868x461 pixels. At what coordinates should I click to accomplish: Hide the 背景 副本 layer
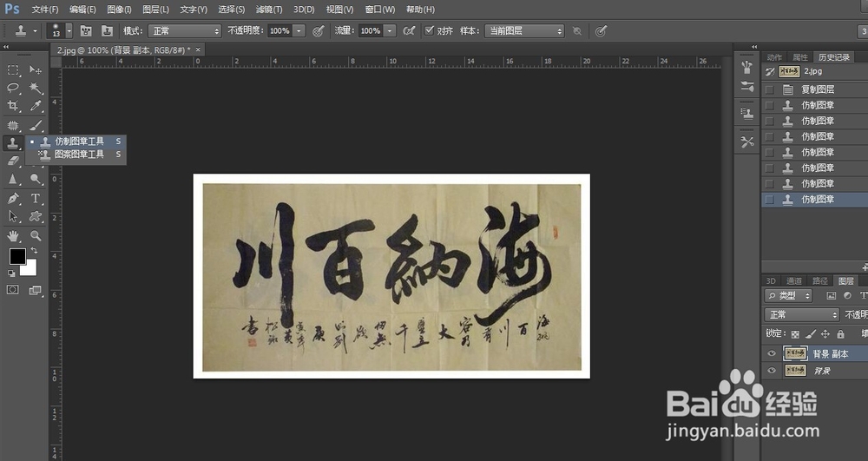click(x=771, y=353)
